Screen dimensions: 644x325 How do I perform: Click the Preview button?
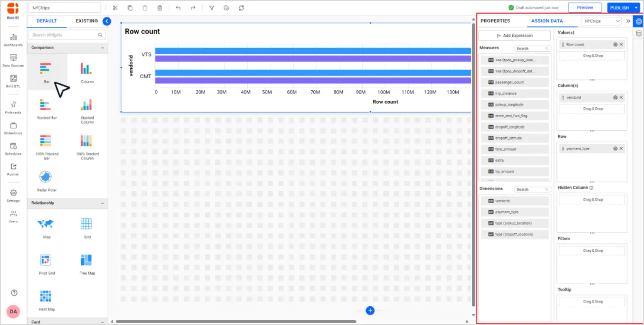click(585, 8)
